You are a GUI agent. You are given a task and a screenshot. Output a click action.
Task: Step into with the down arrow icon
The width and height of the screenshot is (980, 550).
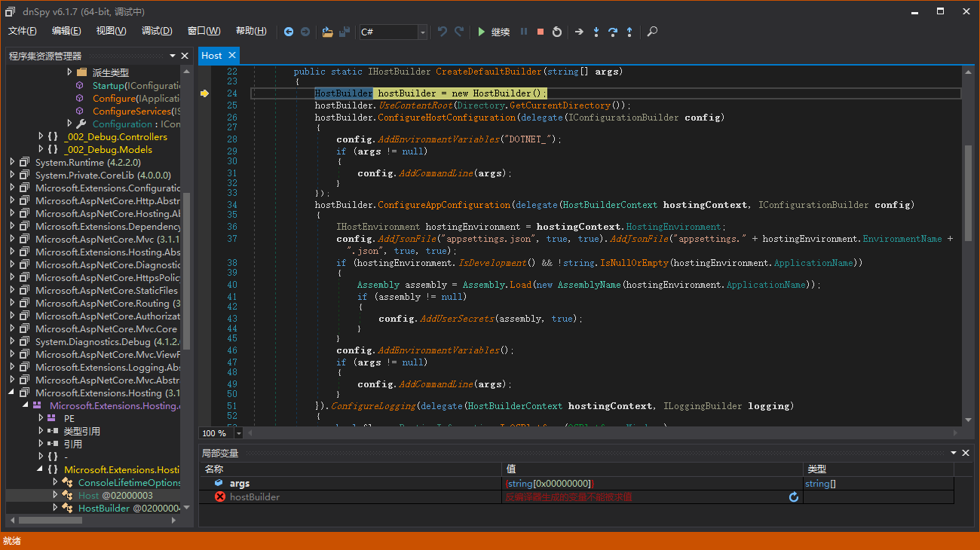[x=596, y=32]
